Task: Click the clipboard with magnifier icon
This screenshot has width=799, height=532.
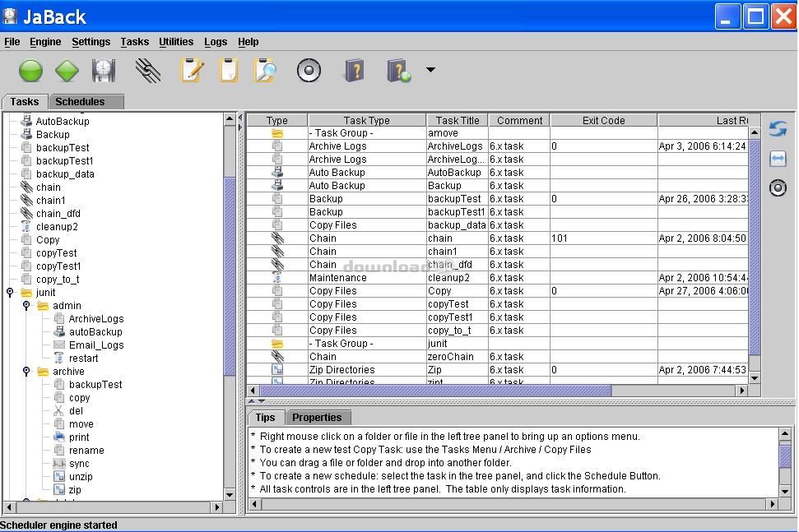Action: [x=265, y=71]
